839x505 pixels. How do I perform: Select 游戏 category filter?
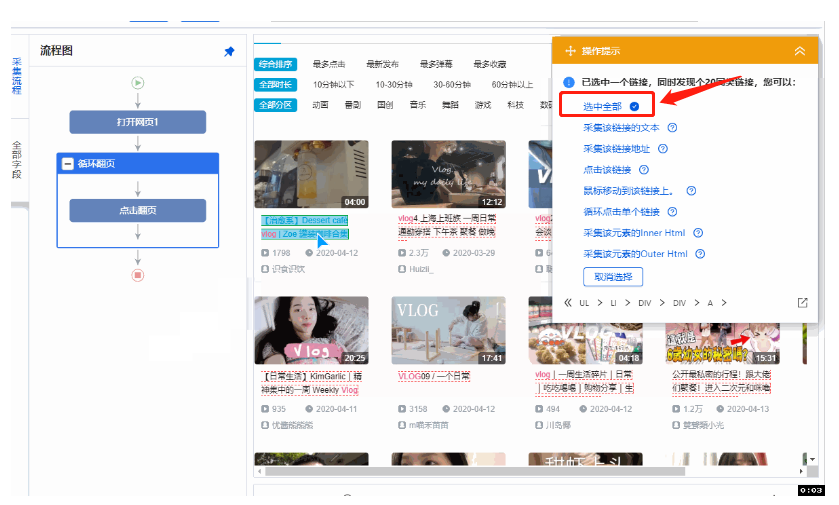pos(483,105)
